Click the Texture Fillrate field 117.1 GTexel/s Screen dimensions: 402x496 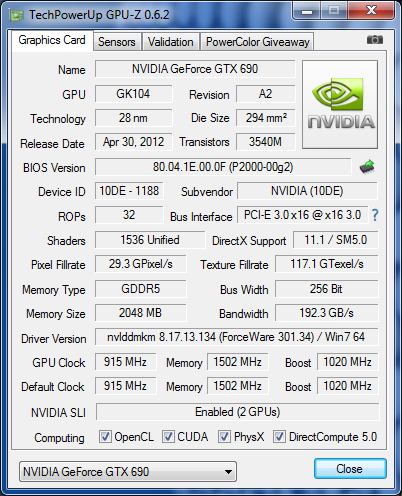pyautogui.click(x=327, y=264)
